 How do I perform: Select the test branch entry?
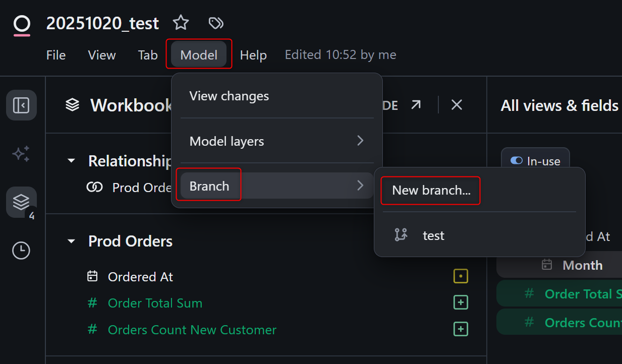coord(433,235)
